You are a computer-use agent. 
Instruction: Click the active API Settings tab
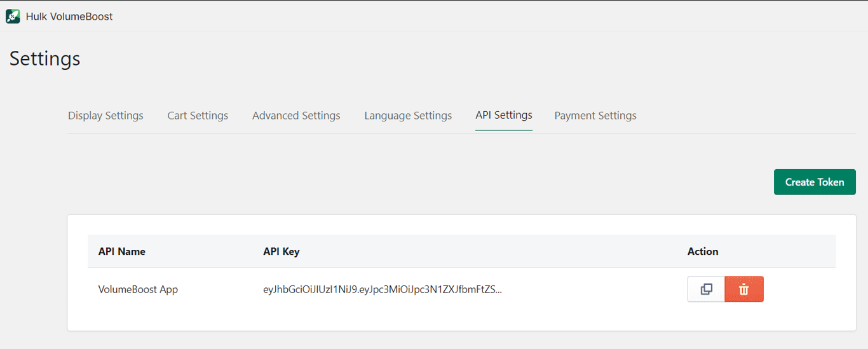(x=504, y=115)
